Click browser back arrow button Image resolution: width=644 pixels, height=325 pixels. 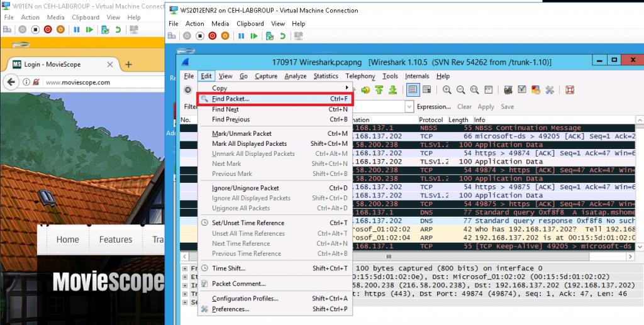coord(11,82)
